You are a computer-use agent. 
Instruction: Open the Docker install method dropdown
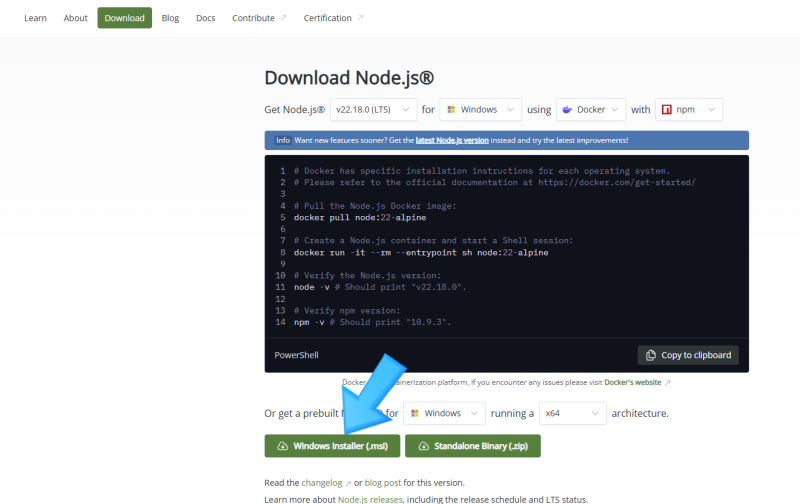click(591, 110)
